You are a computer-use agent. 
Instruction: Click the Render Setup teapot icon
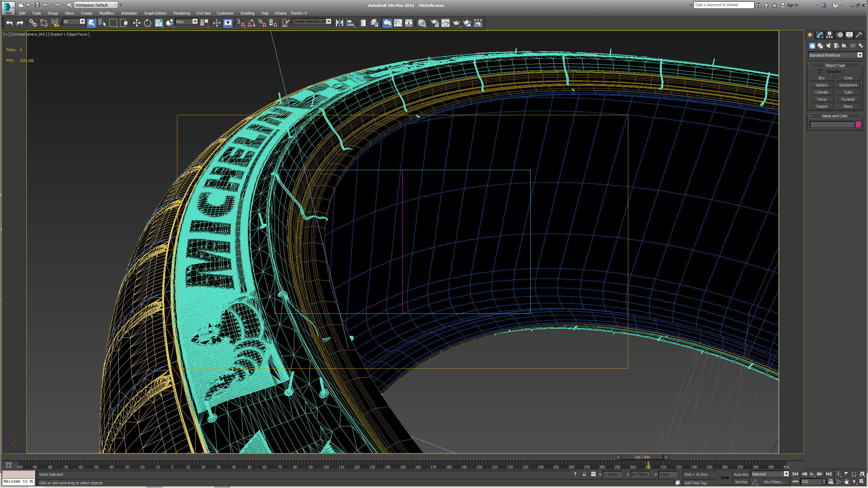tap(435, 23)
